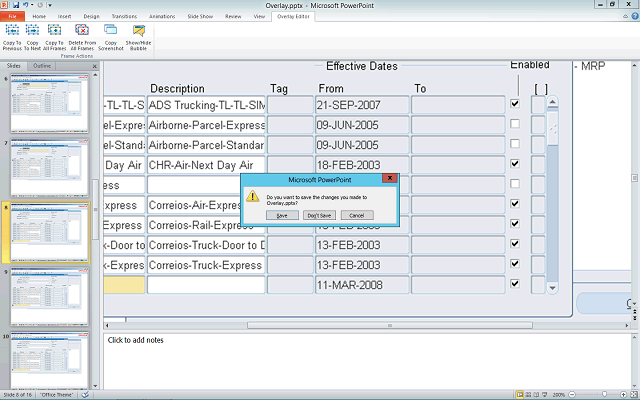Click the Copy Screenshot icon
This screenshot has height=400, width=640.
(x=110, y=33)
